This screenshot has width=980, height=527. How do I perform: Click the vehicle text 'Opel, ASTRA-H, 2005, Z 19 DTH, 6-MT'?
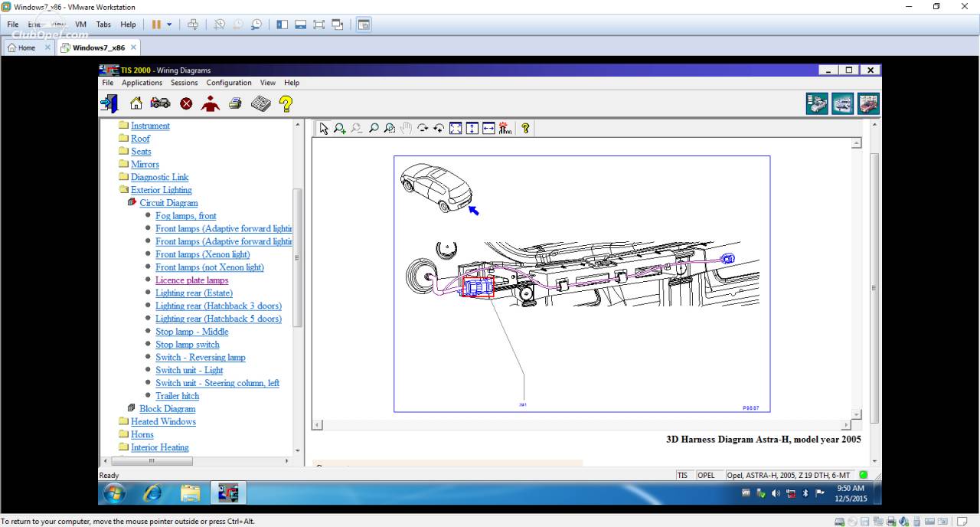point(789,475)
